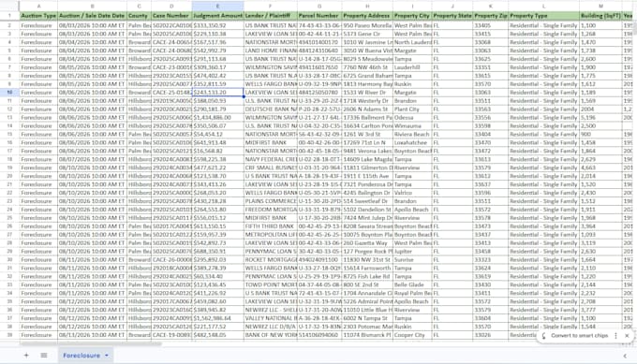
Task: Select the 'FIFTH THIRD BANK' lender cell
Action: pyautogui.click(x=271, y=226)
